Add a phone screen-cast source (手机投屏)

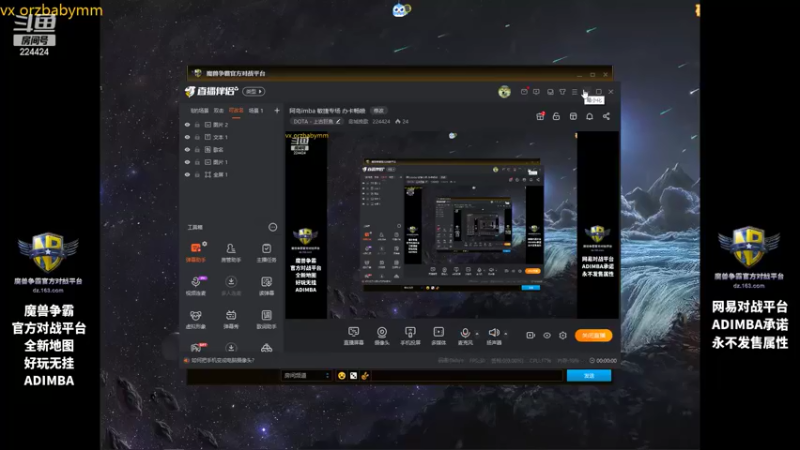(x=410, y=336)
